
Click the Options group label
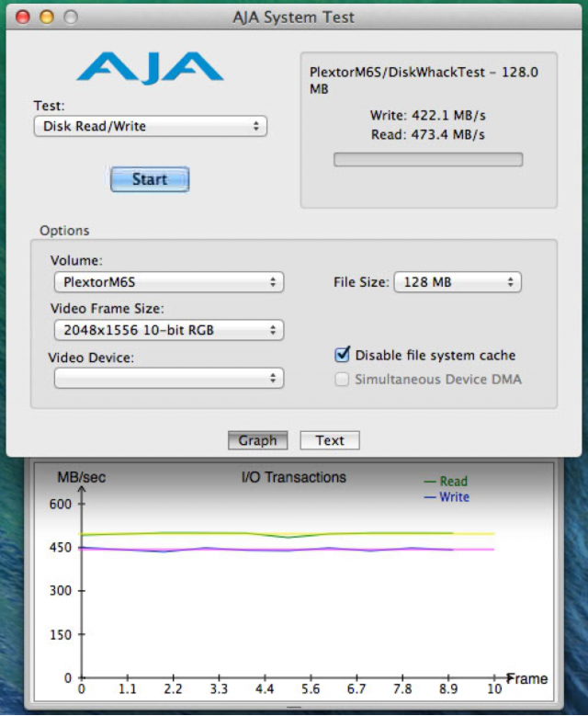(64, 231)
